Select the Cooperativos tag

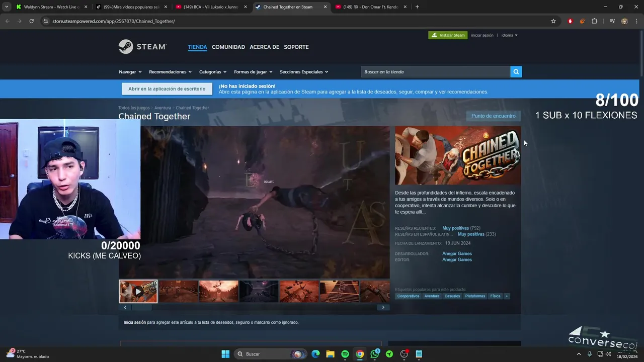408,296
